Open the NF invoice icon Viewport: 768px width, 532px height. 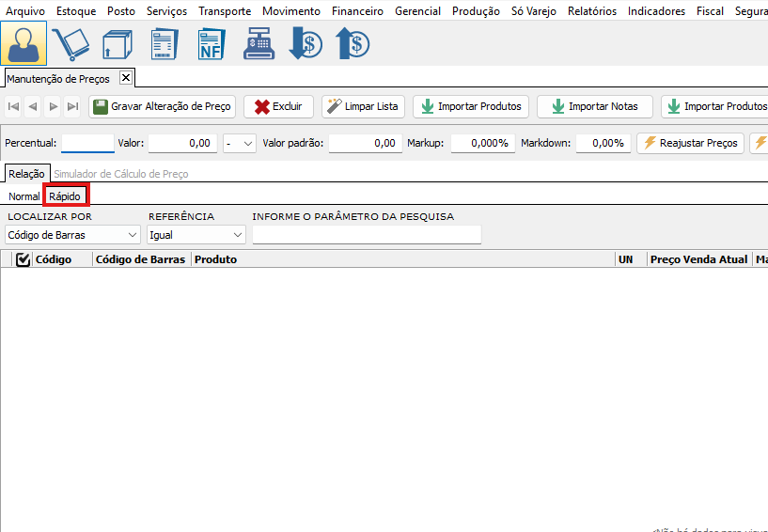211,43
